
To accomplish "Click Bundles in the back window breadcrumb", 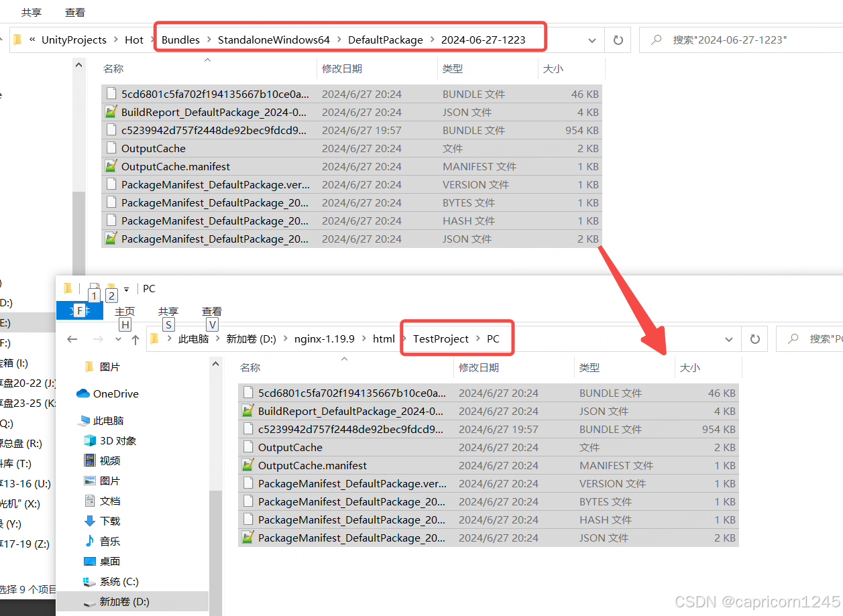I will pos(180,40).
